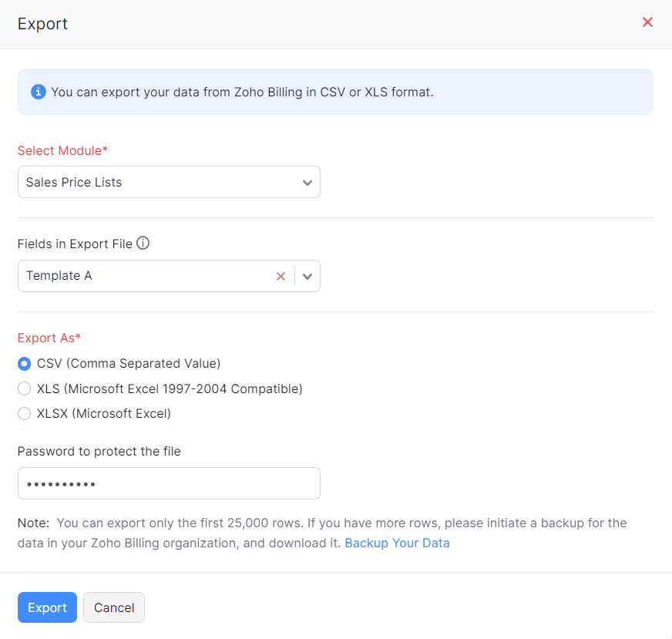Click the blue info icon in the banner
Screen dimensions: 672x639
point(38,92)
